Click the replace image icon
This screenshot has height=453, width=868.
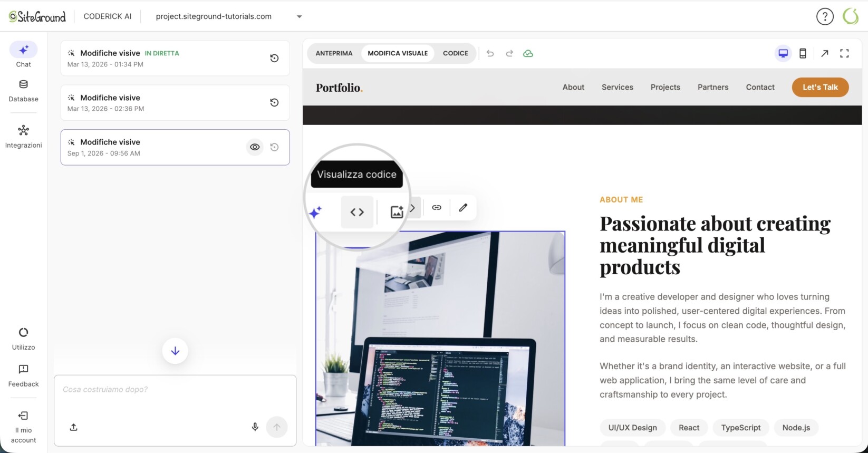pyautogui.click(x=397, y=211)
